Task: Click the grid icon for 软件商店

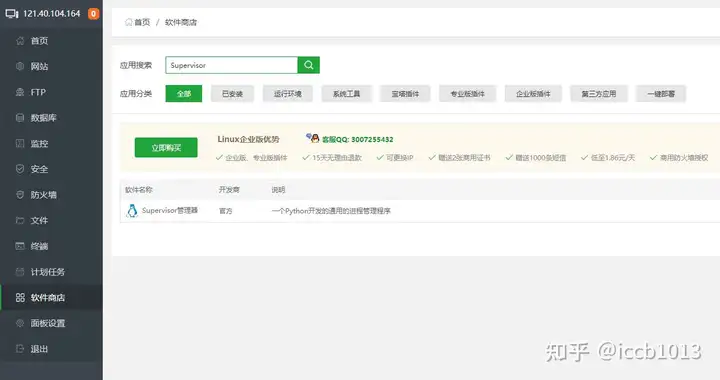Action: point(20,298)
